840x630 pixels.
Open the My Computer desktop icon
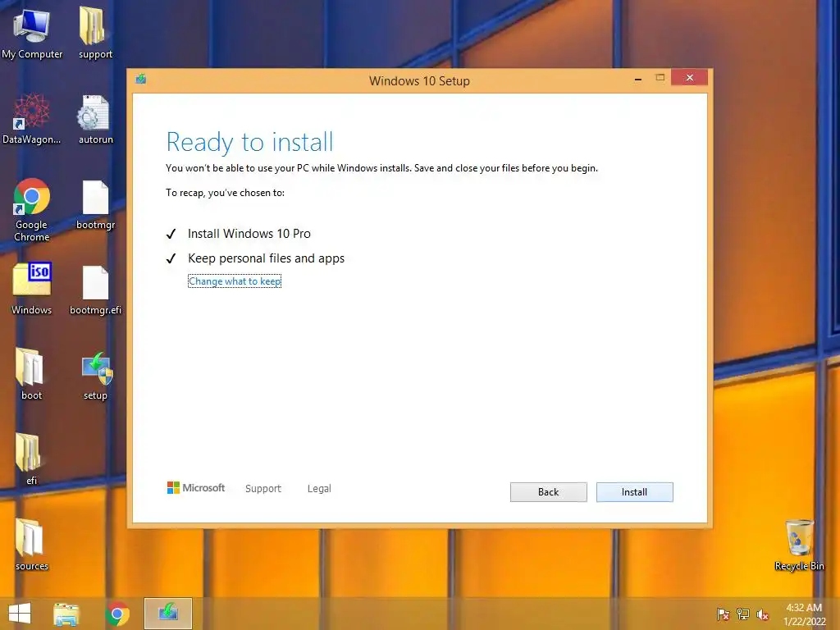click(32, 32)
